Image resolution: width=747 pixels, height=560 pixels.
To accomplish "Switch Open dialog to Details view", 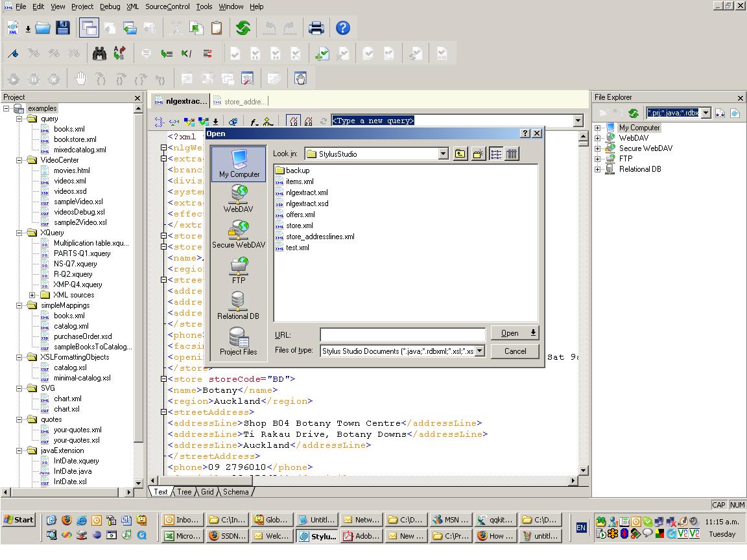I will [x=512, y=154].
